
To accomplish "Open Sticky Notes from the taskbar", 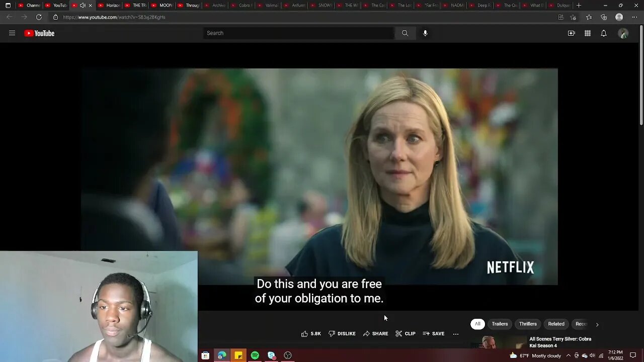I will tap(238, 355).
